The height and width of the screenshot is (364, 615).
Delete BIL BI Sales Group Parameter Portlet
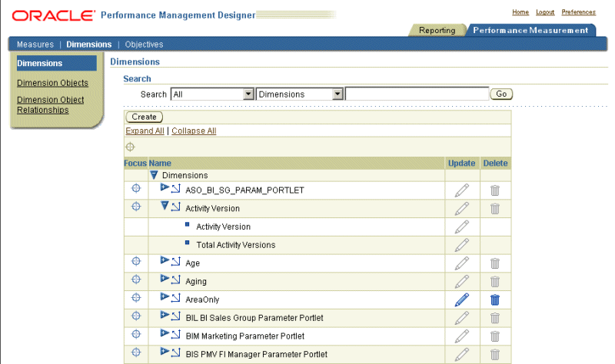click(x=495, y=318)
